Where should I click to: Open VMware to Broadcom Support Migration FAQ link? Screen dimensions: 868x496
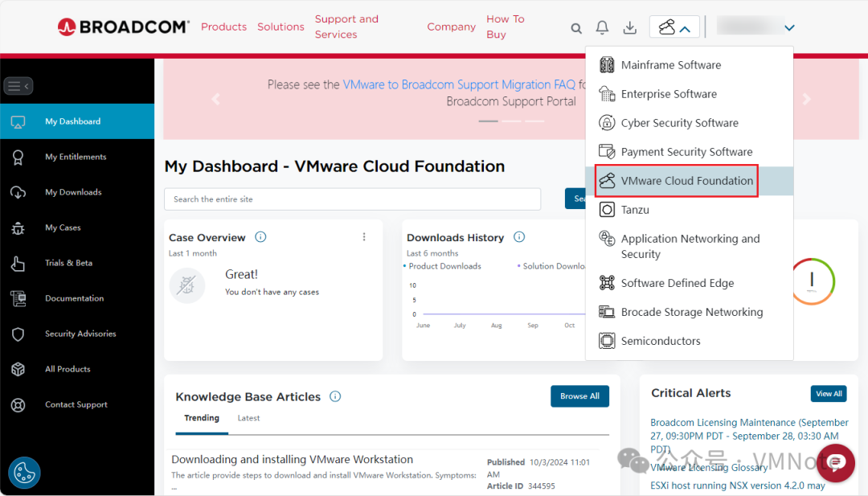click(x=459, y=84)
